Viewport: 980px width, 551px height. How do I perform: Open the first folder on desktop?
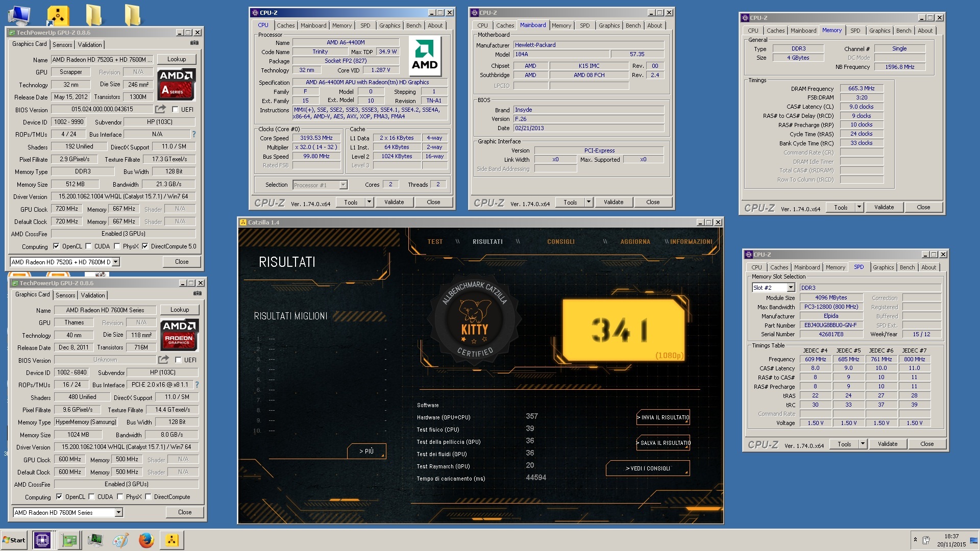(94, 15)
